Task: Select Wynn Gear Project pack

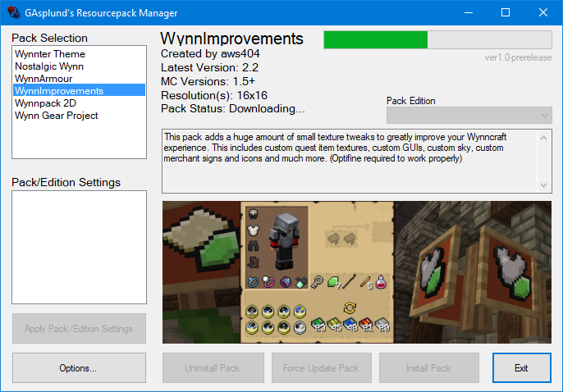Action: [x=56, y=116]
